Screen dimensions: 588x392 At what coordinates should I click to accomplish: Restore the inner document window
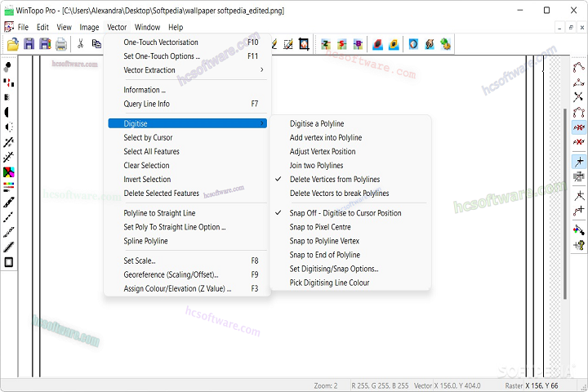[x=571, y=28]
